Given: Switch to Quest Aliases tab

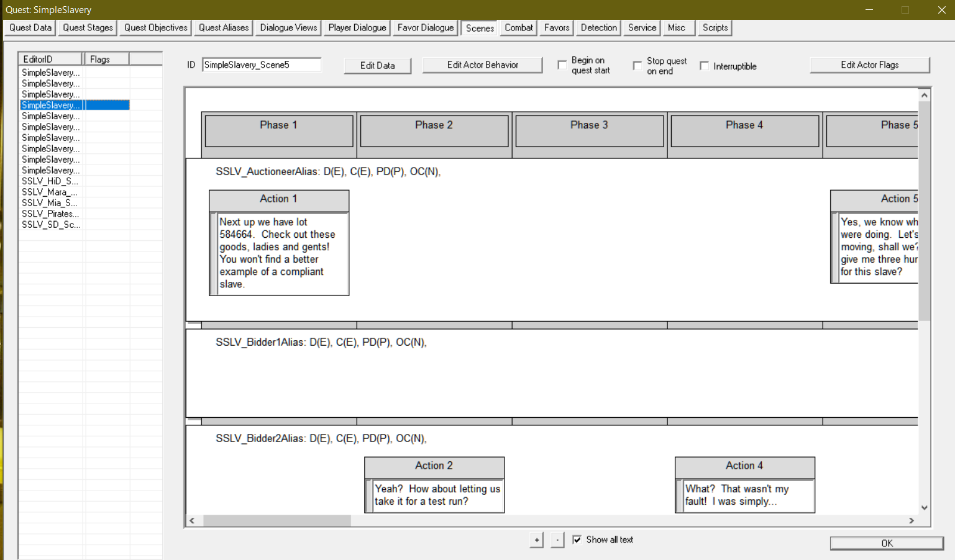Looking at the screenshot, I should (x=224, y=28).
